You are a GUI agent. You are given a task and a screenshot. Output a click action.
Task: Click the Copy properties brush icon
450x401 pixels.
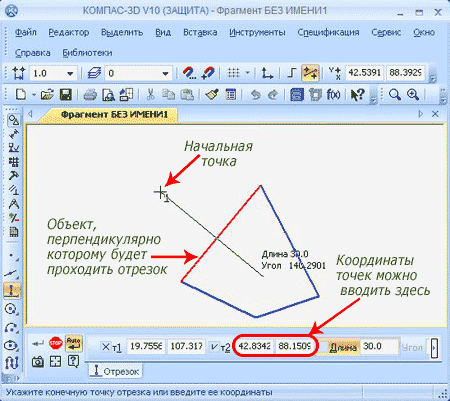(x=212, y=95)
